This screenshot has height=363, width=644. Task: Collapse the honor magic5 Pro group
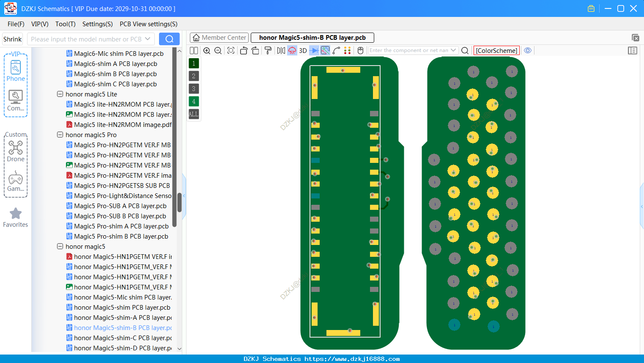60,135
